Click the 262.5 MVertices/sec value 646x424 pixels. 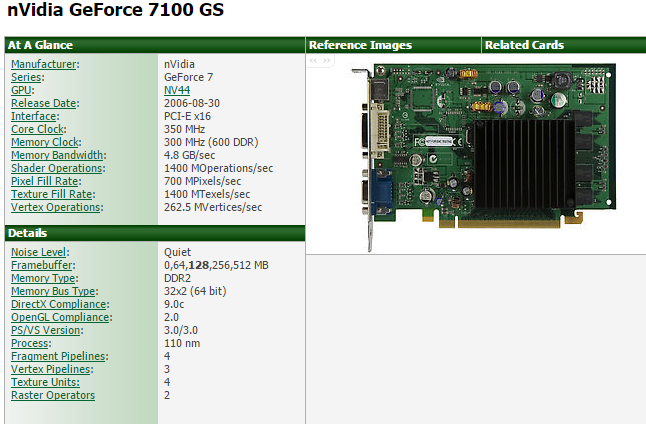pyautogui.click(x=213, y=207)
